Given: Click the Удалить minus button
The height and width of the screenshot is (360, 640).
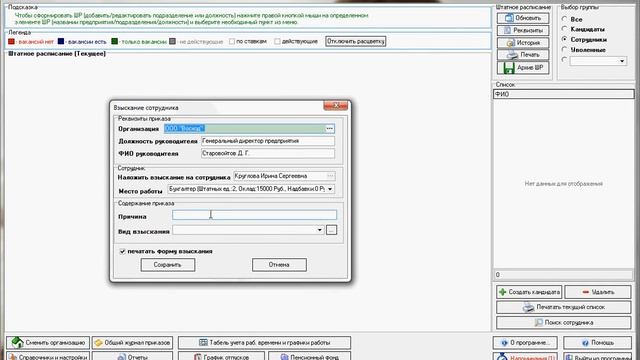Looking at the screenshot, I should [598, 292].
